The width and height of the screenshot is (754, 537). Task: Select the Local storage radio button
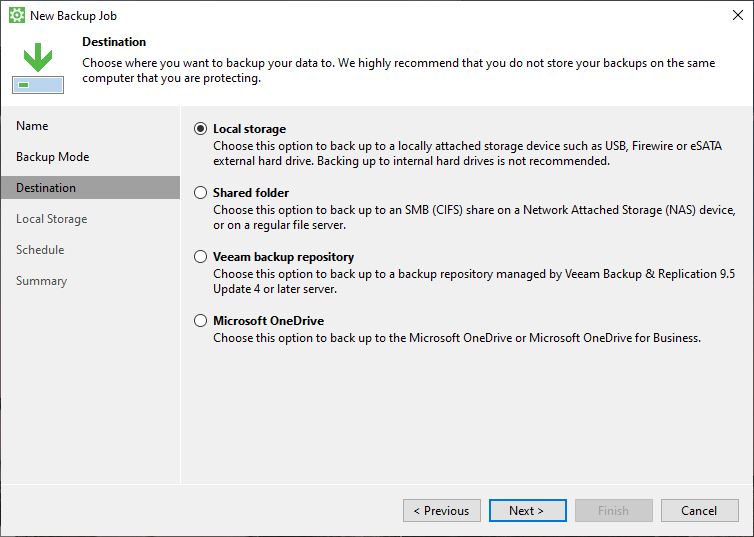[x=201, y=129]
